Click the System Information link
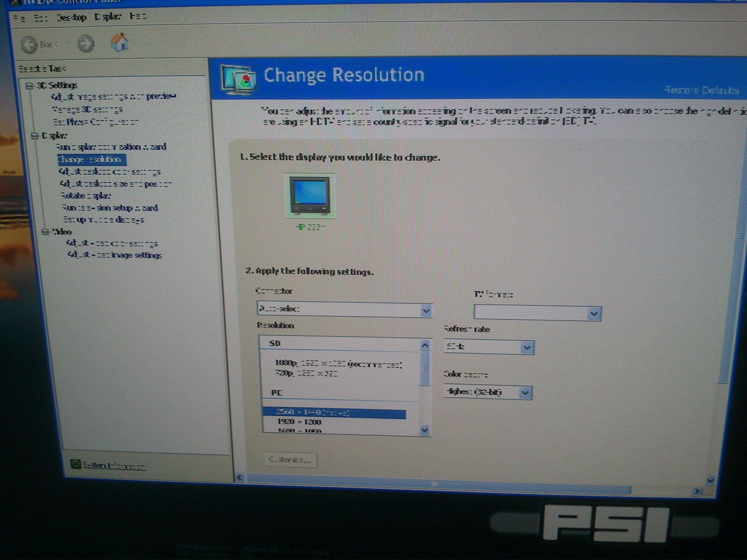This screenshot has height=560, width=747. [114, 466]
